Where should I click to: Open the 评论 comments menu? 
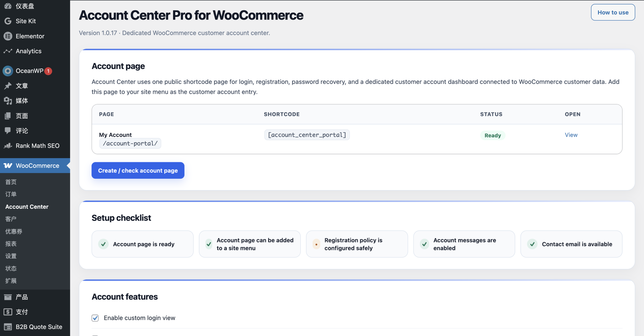[x=35, y=131]
